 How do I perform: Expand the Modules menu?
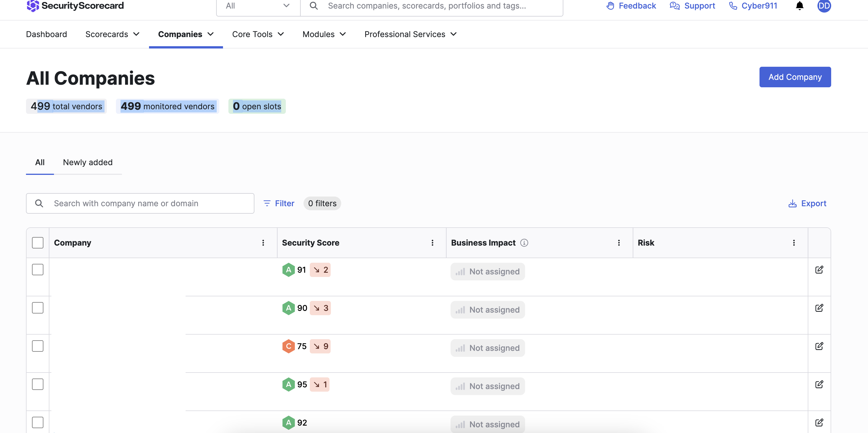(x=324, y=34)
